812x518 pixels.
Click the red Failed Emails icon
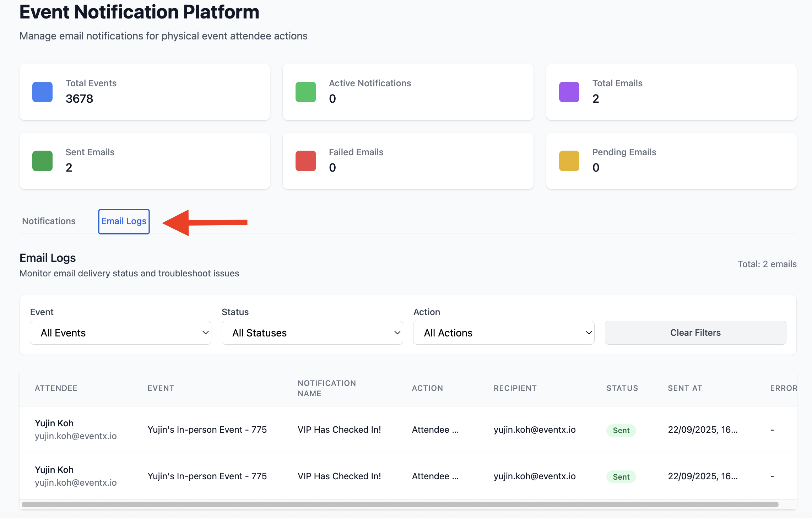click(x=305, y=161)
